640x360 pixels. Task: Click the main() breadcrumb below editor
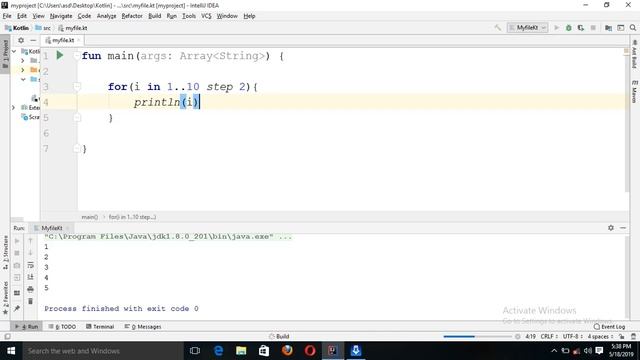click(89, 217)
